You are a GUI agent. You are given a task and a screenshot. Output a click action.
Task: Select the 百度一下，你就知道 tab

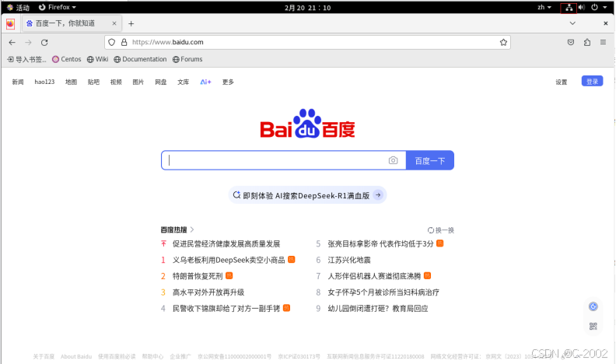pos(71,23)
